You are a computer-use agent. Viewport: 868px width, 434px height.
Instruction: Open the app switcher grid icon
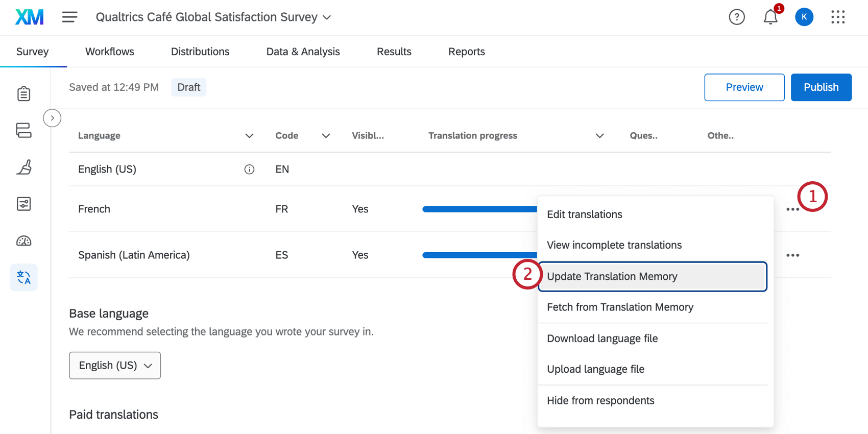(838, 17)
